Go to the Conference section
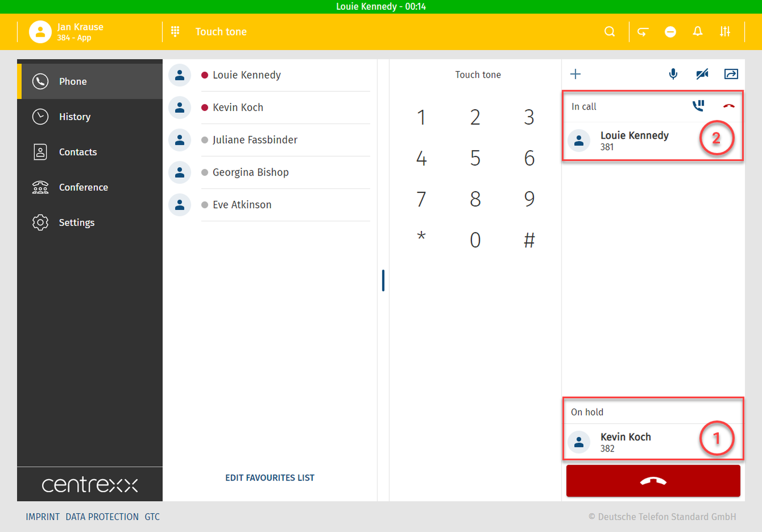 83,187
